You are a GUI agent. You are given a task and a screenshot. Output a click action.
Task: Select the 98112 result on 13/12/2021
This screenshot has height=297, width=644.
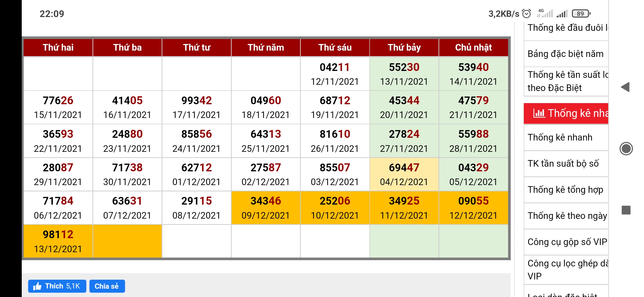point(58,241)
